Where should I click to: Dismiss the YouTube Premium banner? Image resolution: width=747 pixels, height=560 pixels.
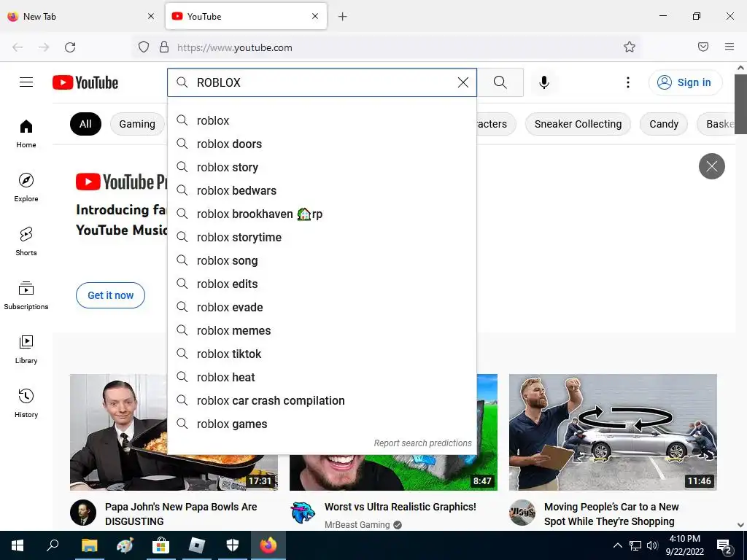(x=712, y=166)
